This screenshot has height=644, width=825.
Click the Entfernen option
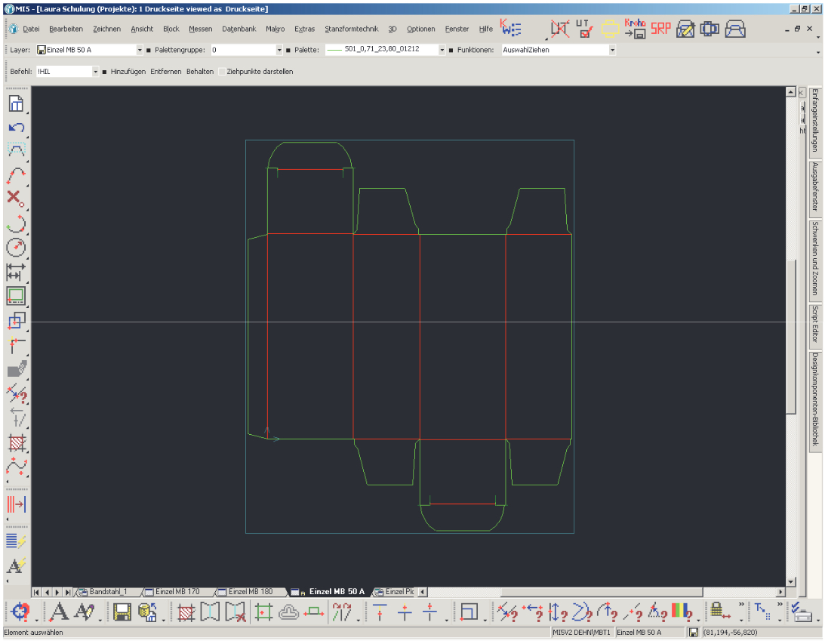(x=165, y=72)
